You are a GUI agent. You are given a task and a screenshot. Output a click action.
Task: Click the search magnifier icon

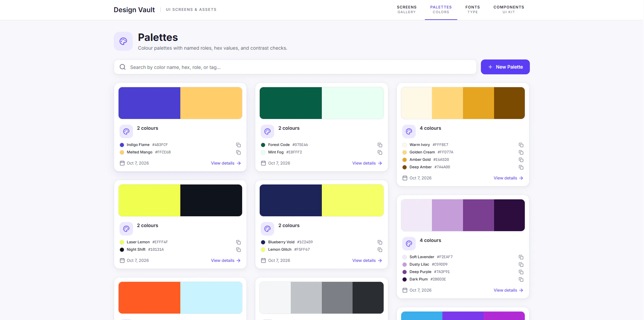[x=123, y=67]
